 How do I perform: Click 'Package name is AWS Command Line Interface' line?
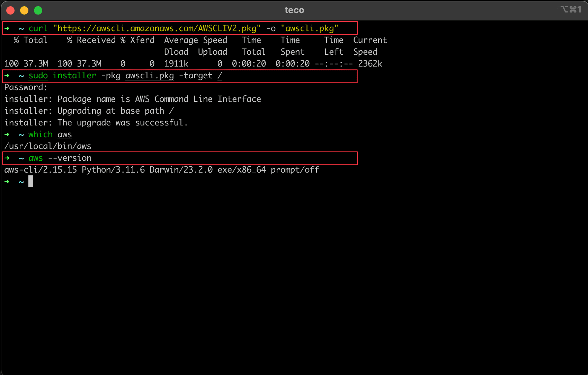click(133, 99)
